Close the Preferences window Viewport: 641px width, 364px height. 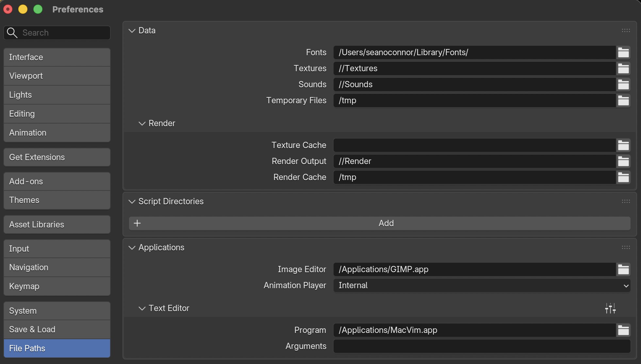point(8,9)
